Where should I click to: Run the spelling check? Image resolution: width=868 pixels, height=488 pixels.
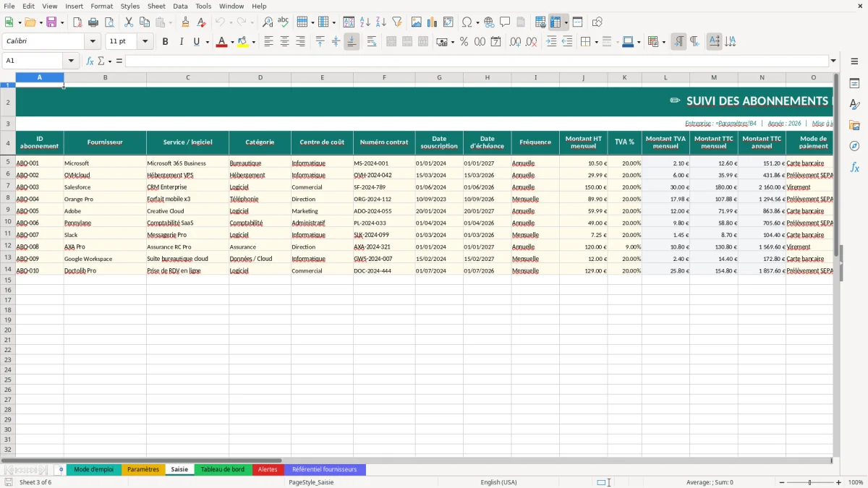point(284,22)
